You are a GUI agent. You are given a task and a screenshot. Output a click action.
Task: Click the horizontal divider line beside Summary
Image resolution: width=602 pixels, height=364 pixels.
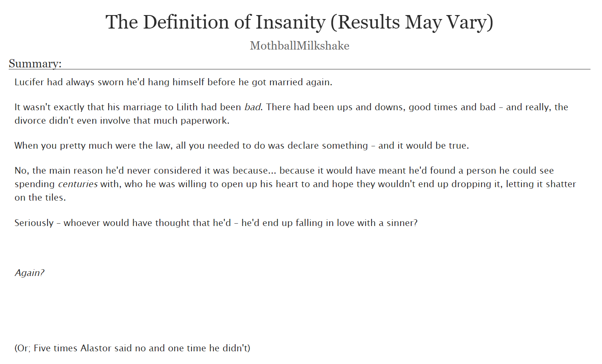coord(325,69)
